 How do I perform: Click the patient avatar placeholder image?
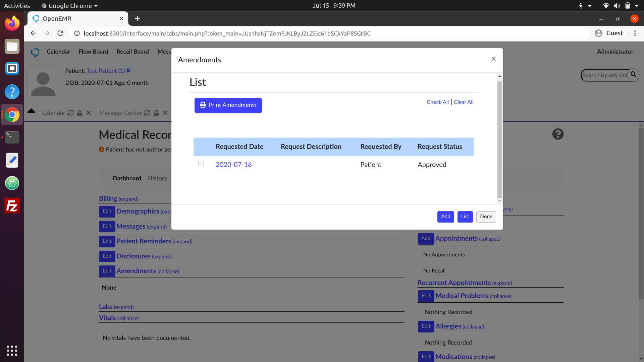43,82
